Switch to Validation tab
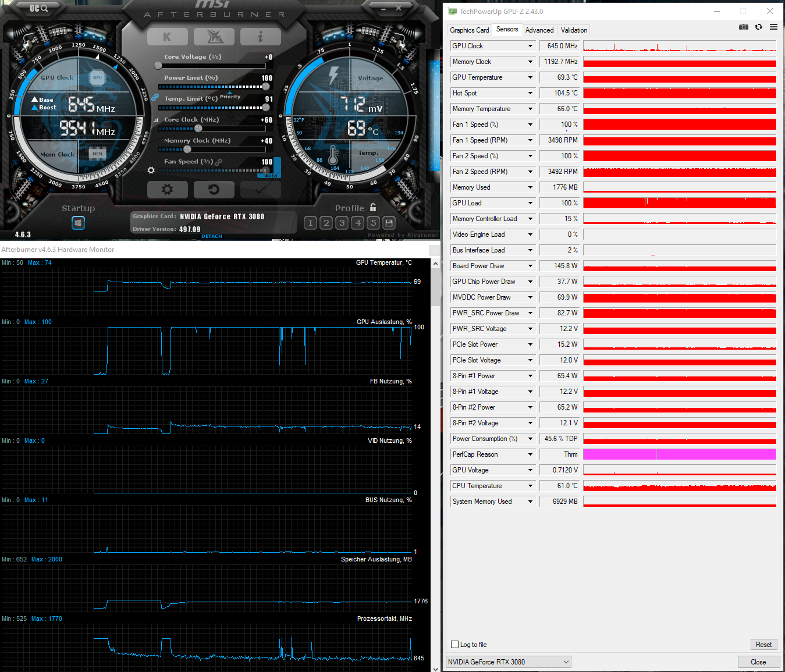This screenshot has width=785, height=672. (x=574, y=30)
